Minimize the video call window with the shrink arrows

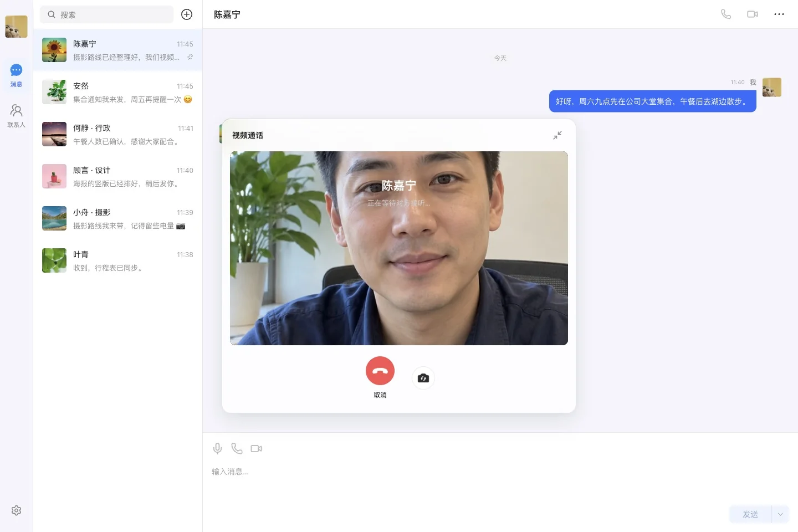[x=557, y=135]
